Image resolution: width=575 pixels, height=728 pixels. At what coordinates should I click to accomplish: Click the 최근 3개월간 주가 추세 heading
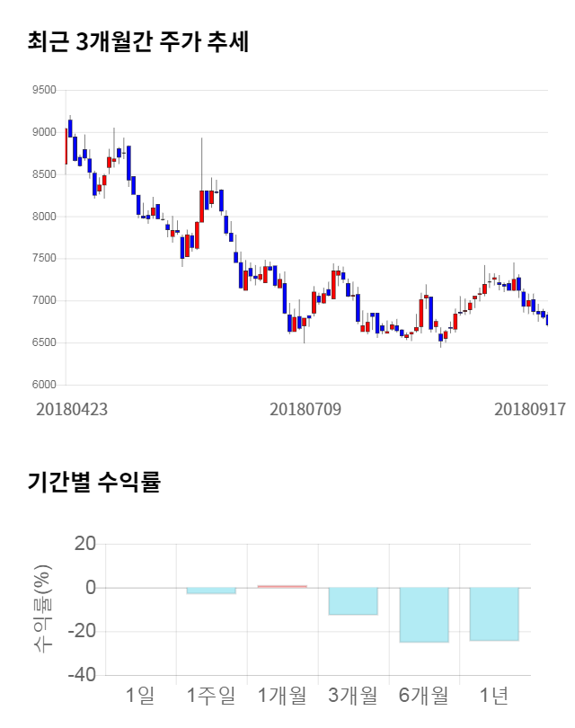point(138,42)
